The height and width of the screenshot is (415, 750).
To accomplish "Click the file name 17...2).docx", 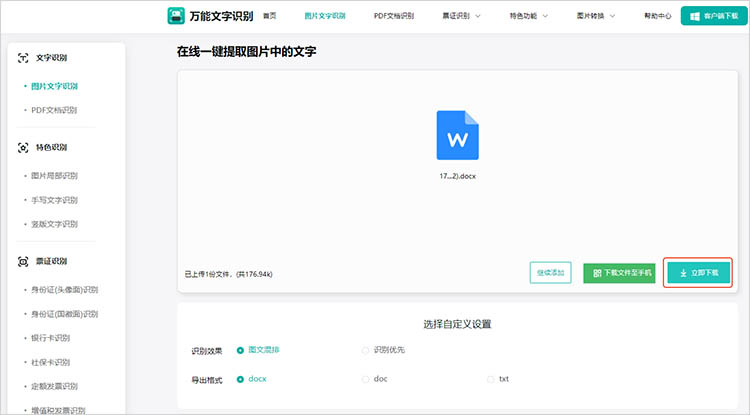I will tap(457, 176).
